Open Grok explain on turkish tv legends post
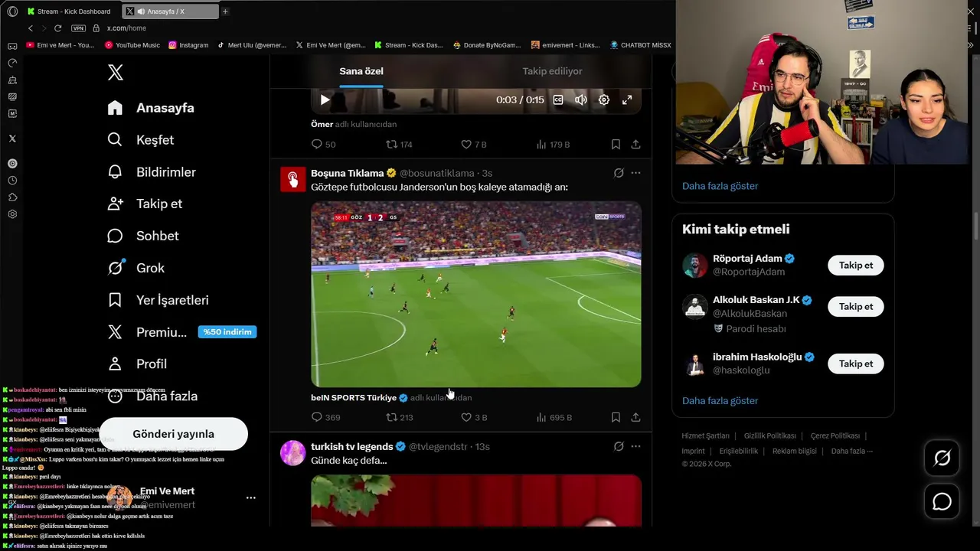The image size is (980, 551). (619, 446)
